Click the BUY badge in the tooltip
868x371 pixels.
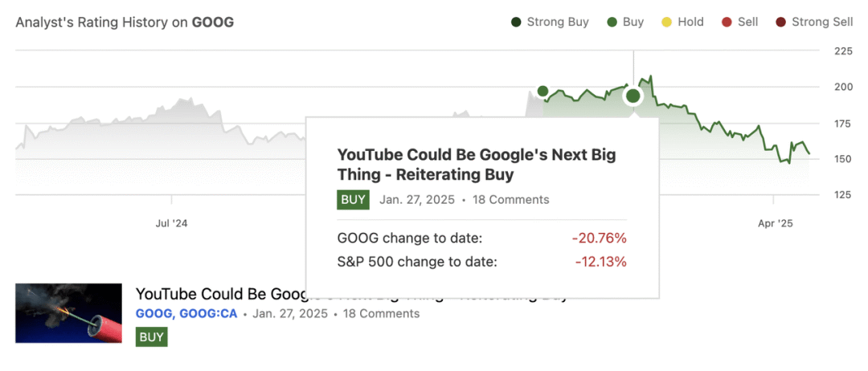point(353,200)
